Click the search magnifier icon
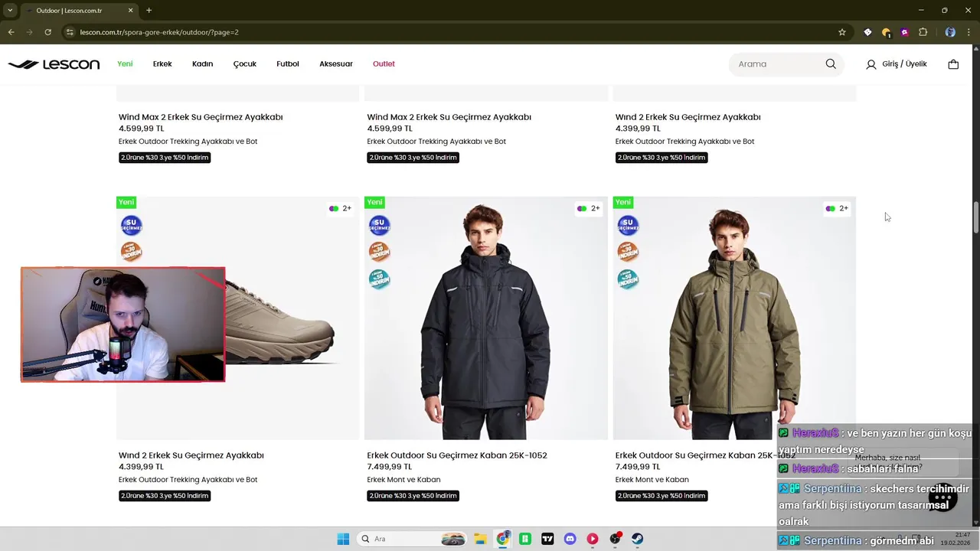 tap(831, 64)
